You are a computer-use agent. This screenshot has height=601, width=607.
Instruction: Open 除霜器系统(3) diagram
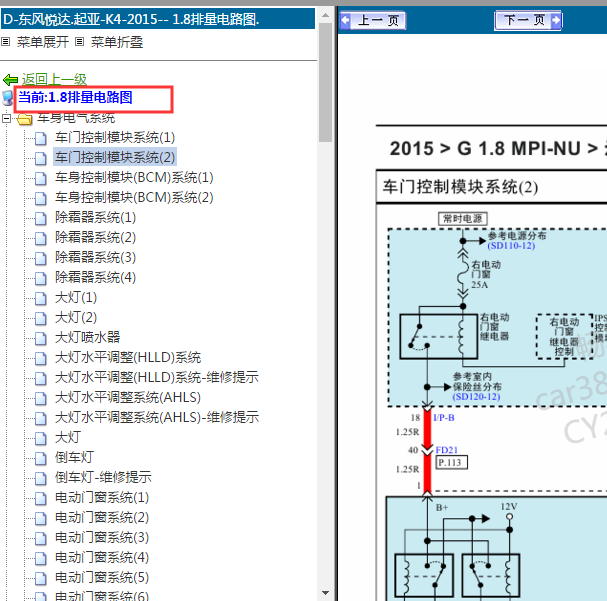(x=95, y=258)
